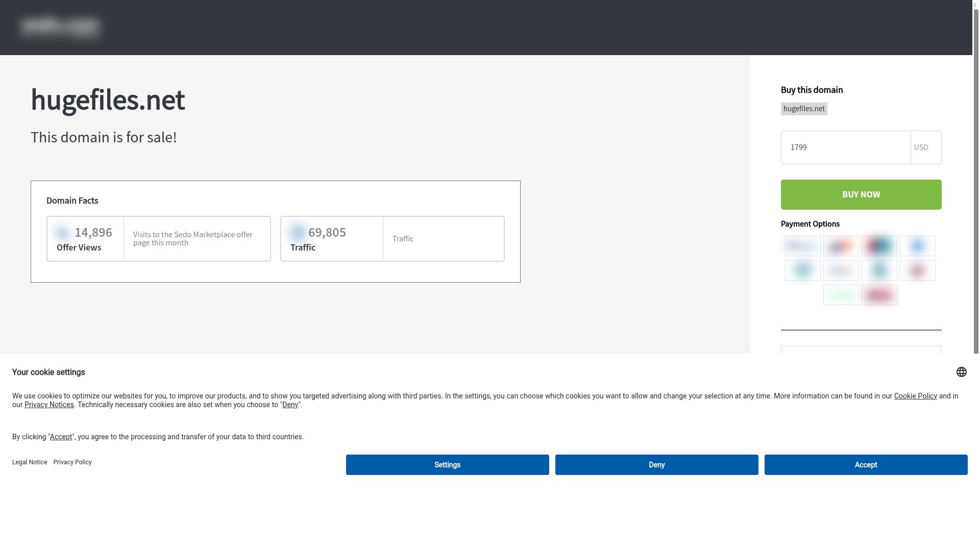Open the language globe icon in cookie banner
The image size is (980, 551).
962,372
